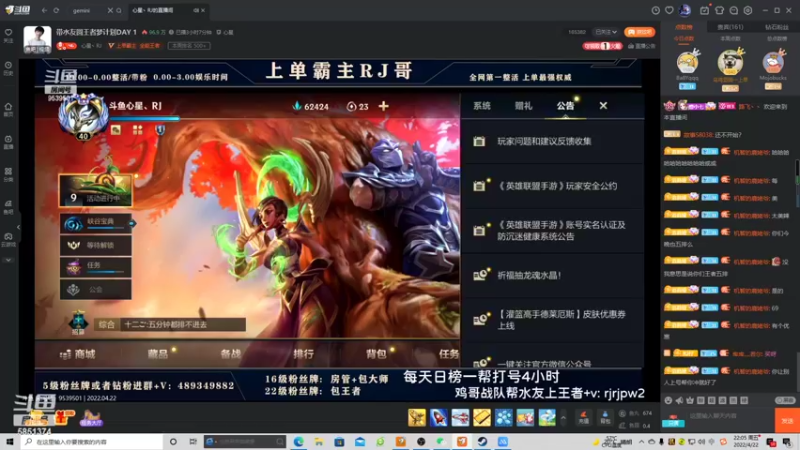This screenshot has width=800, height=450.
Task: Show hidden tray icons in Windows taskbar
Action: point(641,442)
